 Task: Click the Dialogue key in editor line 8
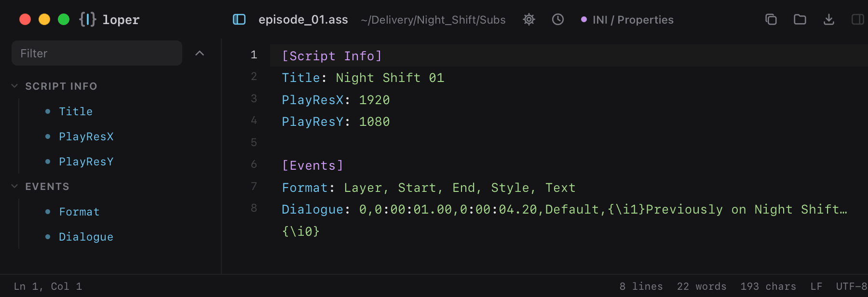(x=312, y=209)
